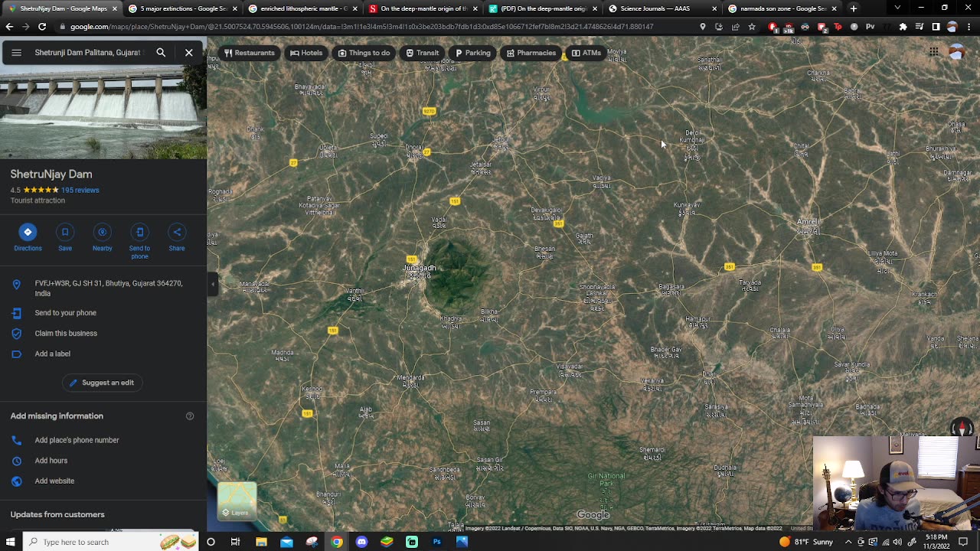
Task: Open the Google Maps hamburger menu
Action: [x=16, y=53]
